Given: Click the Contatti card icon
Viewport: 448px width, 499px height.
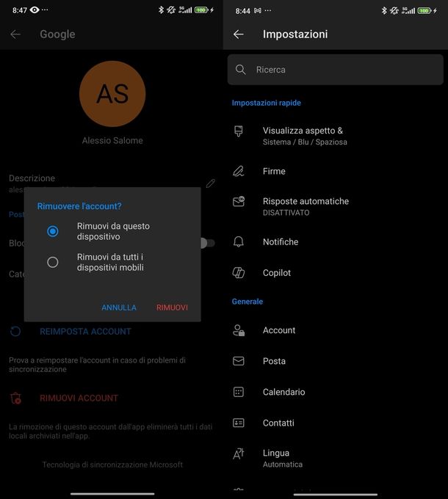Looking at the screenshot, I should 239,423.
